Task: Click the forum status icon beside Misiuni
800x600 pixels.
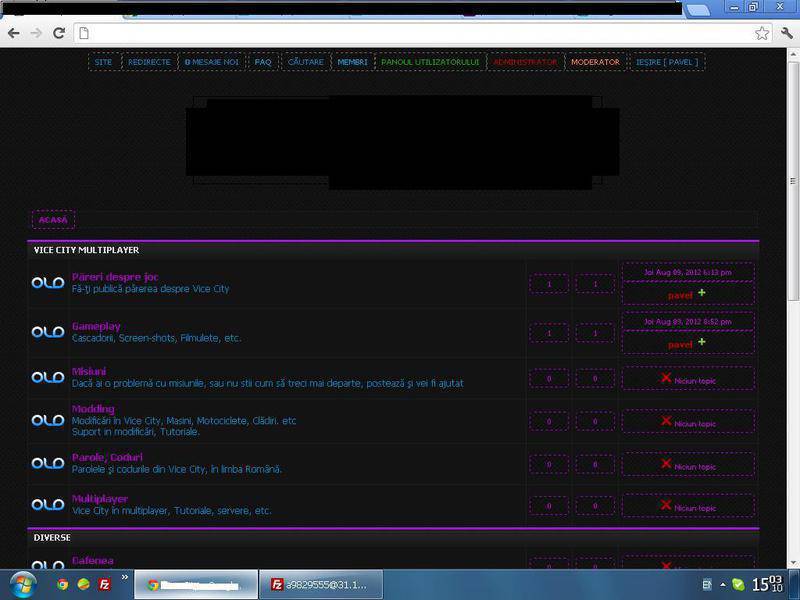Action: click(48, 377)
